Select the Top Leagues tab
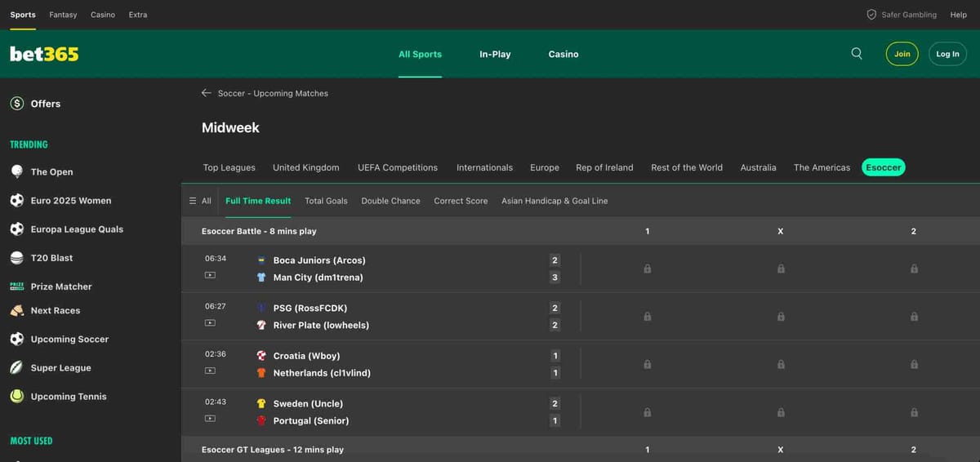The height and width of the screenshot is (462, 980). tap(229, 167)
